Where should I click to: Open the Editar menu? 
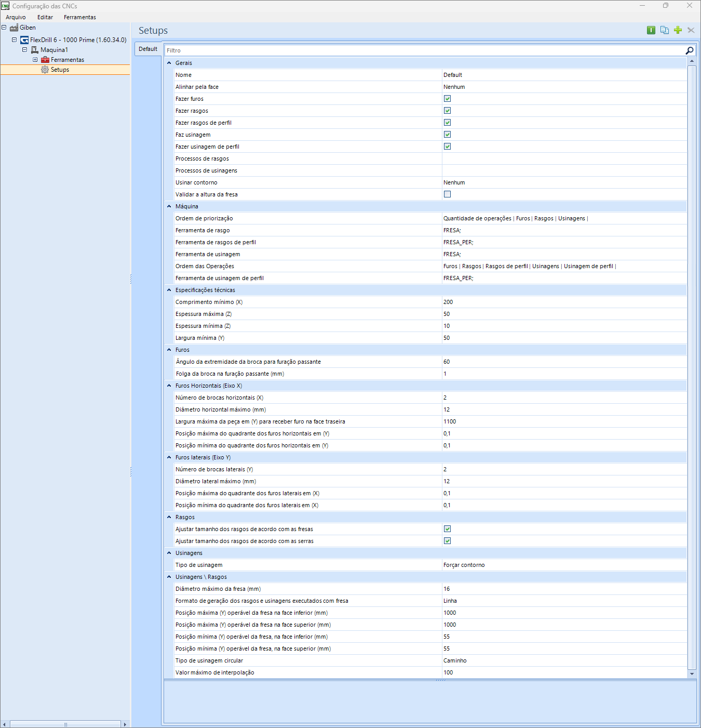tap(45, 17)
